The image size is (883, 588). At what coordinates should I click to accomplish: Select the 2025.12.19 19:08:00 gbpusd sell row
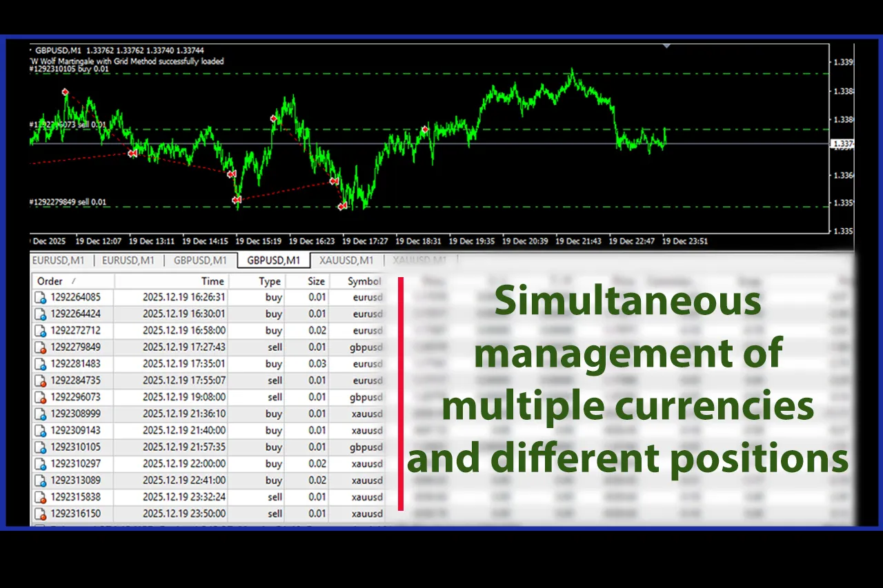[x=207, y=398]
